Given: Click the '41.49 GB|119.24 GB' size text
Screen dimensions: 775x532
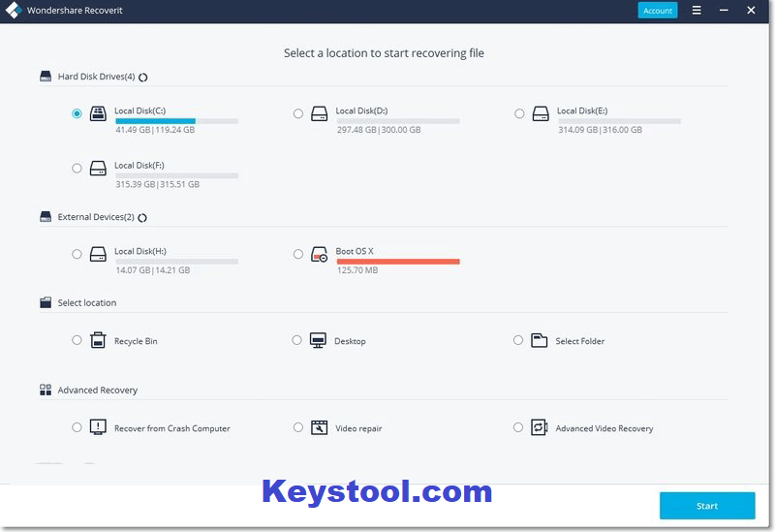Looking at the screenshot, I should tap(155, 130).
